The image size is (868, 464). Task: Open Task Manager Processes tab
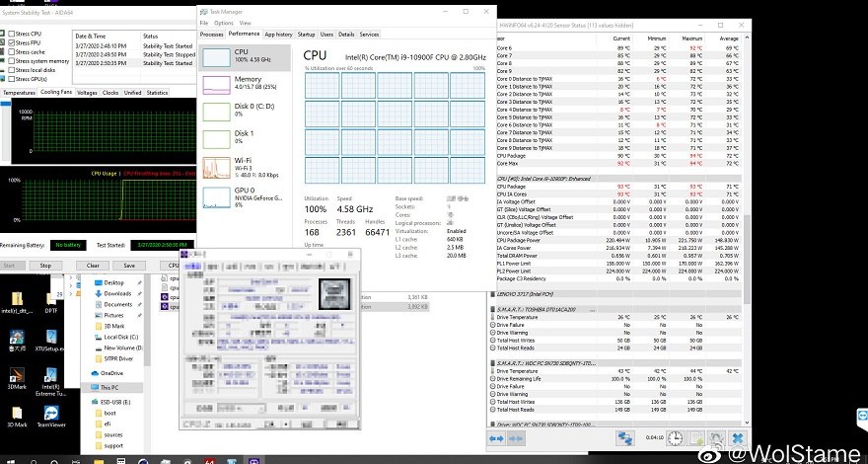211,35
